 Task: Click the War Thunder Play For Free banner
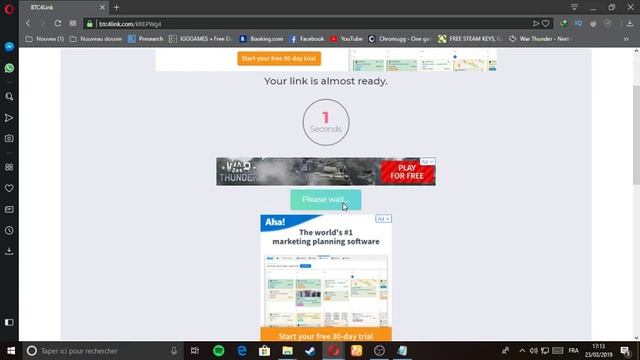(326, 171)
